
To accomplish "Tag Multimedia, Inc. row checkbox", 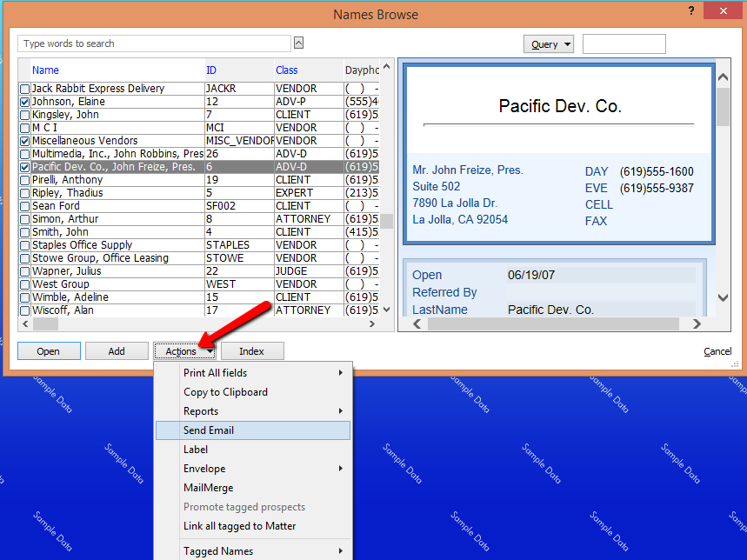I will (x=24, y=154).
